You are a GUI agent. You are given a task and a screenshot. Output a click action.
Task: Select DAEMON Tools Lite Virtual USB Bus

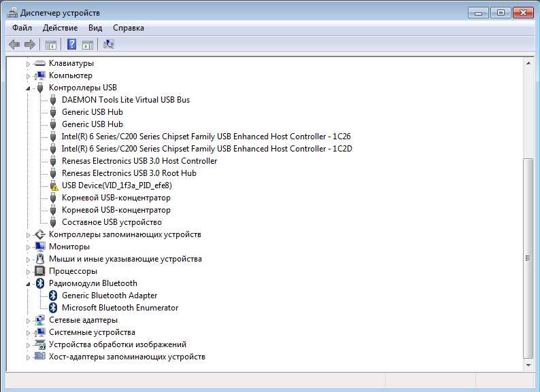[126, 100]
